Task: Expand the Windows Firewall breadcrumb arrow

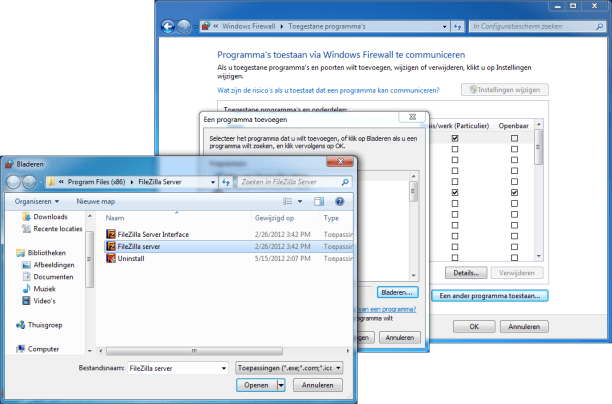Action: click(282, 27)
